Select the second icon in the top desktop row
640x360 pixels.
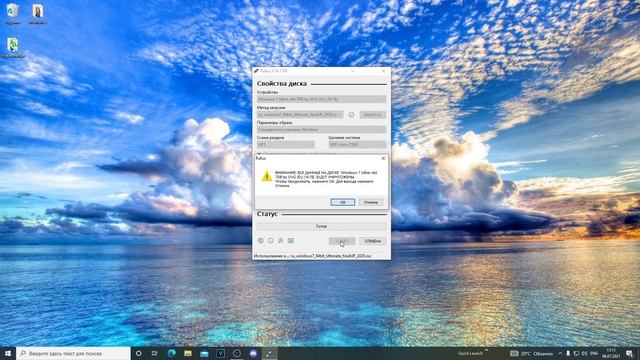point(38,13)
